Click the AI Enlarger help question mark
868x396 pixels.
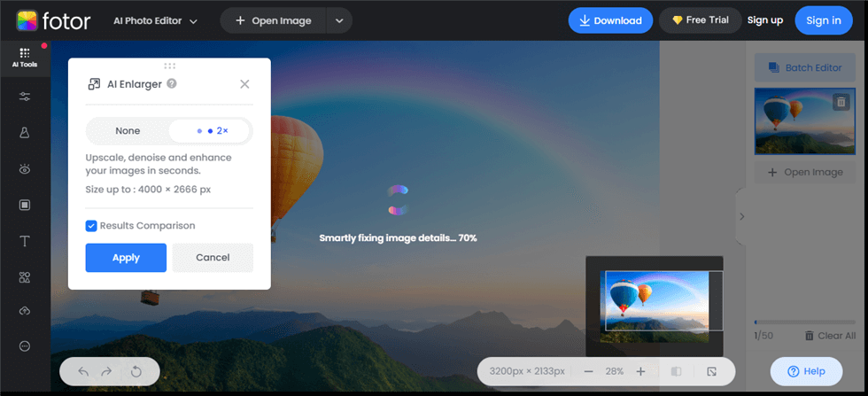pyautogui.click(x=172, y=83)
